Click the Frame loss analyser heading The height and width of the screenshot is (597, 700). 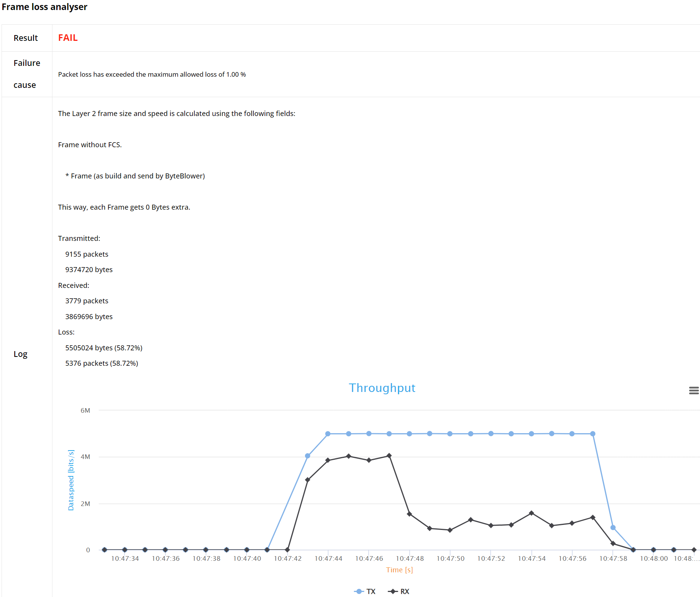pyautogui.click(x=44, y=7)
